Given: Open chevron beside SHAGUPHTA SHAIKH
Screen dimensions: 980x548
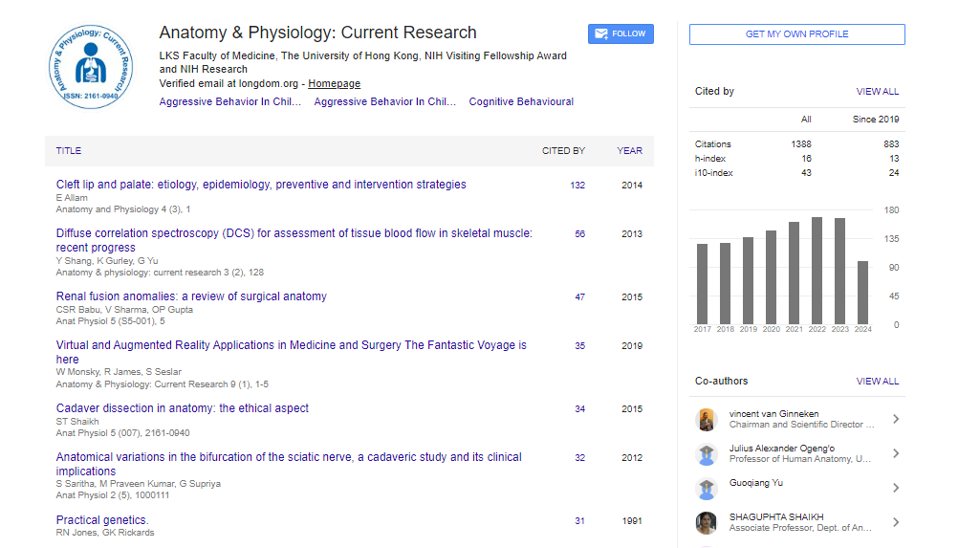Looking at the screenshot, I should tap(895, 522).
